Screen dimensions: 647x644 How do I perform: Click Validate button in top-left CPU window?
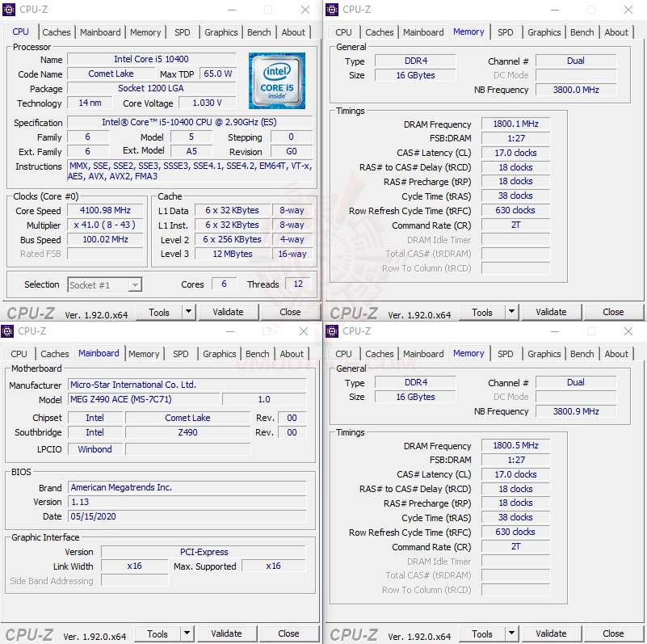coord(228,312)
